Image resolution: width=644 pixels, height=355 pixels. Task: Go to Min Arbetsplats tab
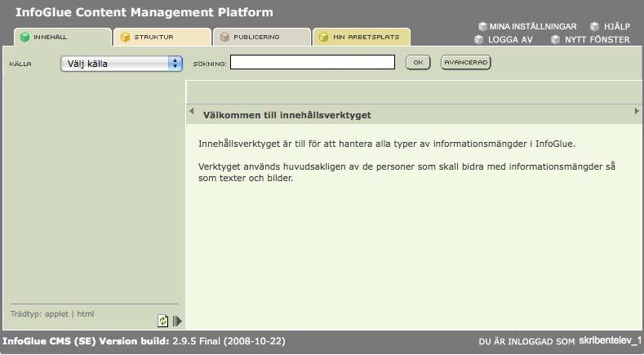pos(362,37)
